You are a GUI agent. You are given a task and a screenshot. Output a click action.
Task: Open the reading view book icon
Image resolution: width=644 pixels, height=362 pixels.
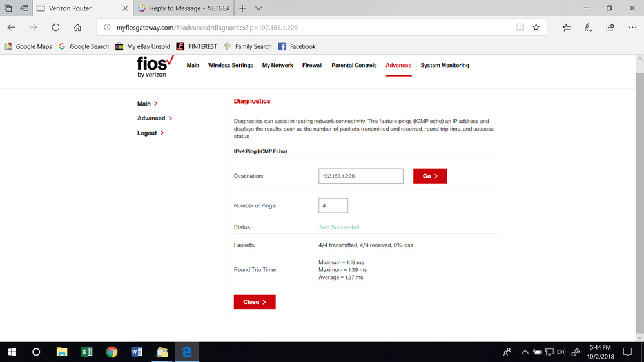[520, 28]
